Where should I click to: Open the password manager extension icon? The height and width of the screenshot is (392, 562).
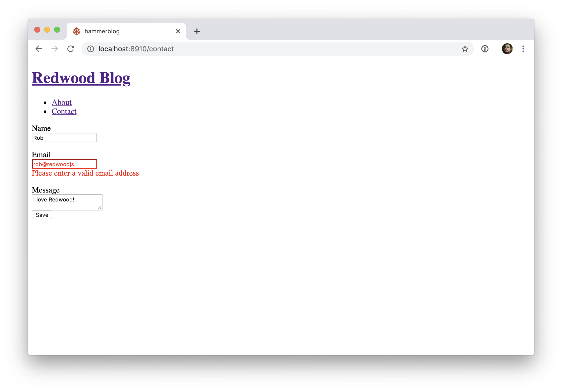click(485, 49)
